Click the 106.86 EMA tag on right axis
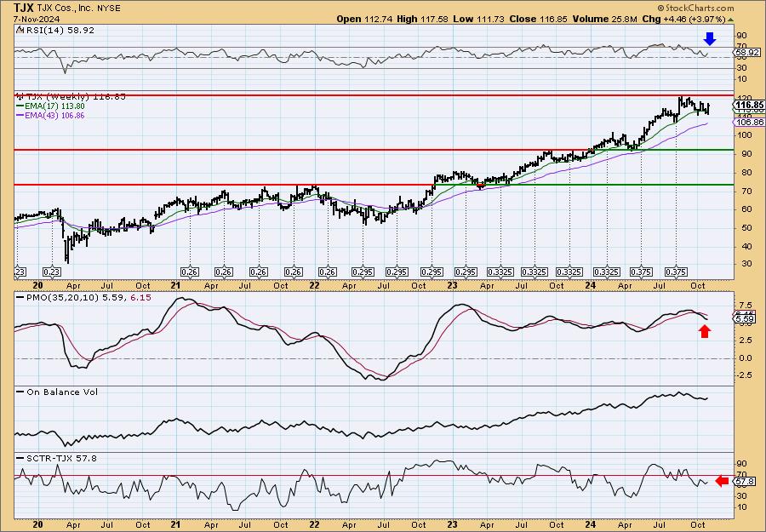The height and width of the screenshot is (532, 766). pyautogui.click(x=750, y=122)
